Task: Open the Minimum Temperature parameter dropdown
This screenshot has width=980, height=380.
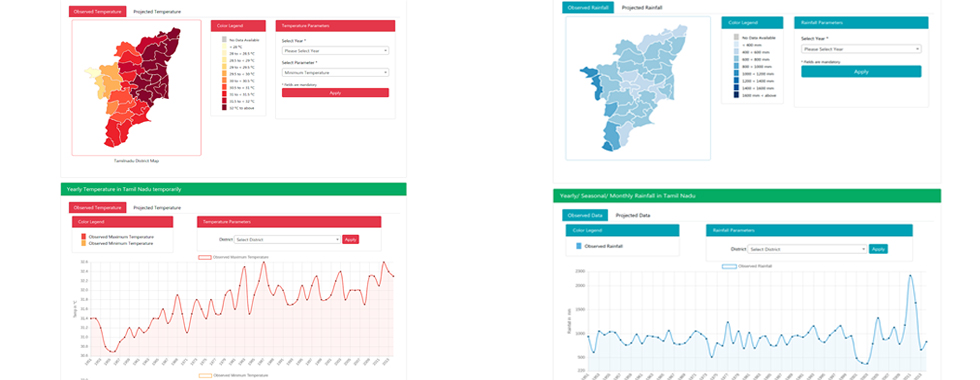Action: (335, 72)
